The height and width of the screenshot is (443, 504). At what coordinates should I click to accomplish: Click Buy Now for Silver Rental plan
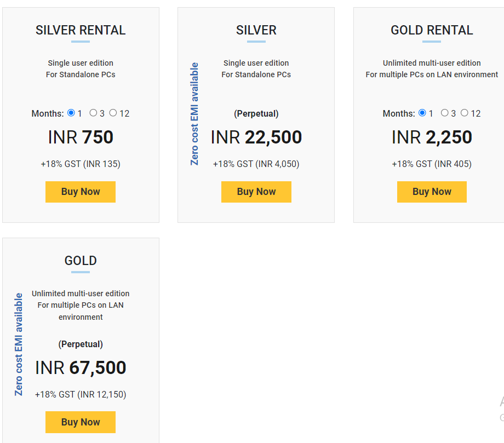click(81, 192)
